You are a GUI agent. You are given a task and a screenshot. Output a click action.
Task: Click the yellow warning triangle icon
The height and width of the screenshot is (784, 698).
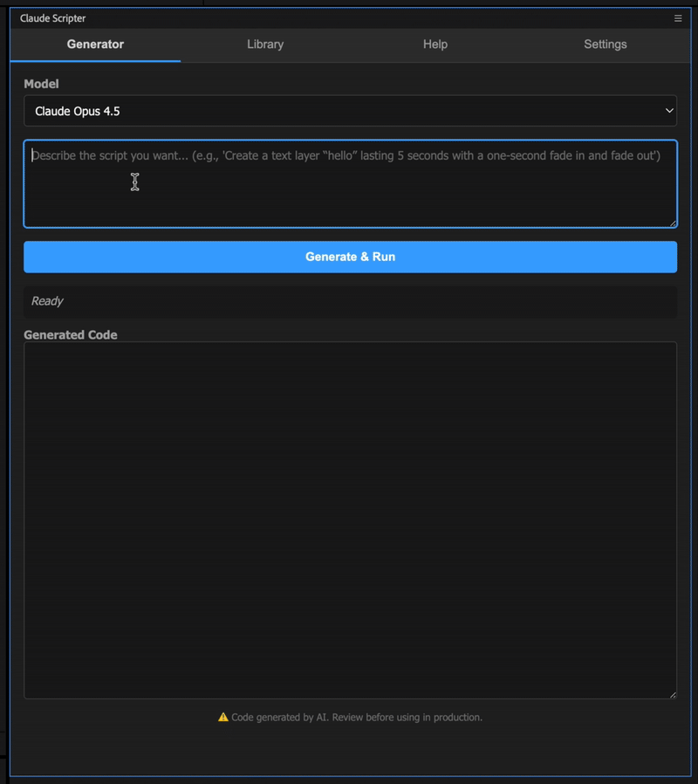223,717
